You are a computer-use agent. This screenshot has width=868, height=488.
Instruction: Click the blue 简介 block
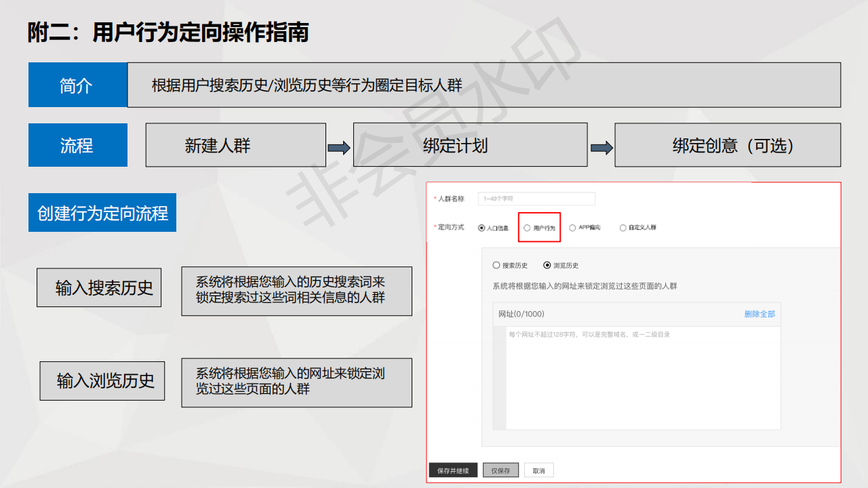click(x=77, y=85)
